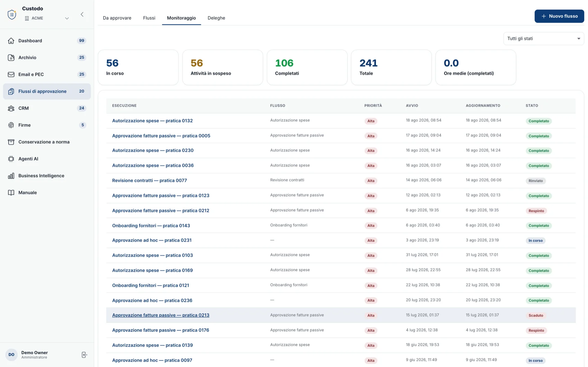This screenshot has width=588, height=367.
Task: Open Approvazione fatture passive — pratica 0213
Action: [160, 315]
